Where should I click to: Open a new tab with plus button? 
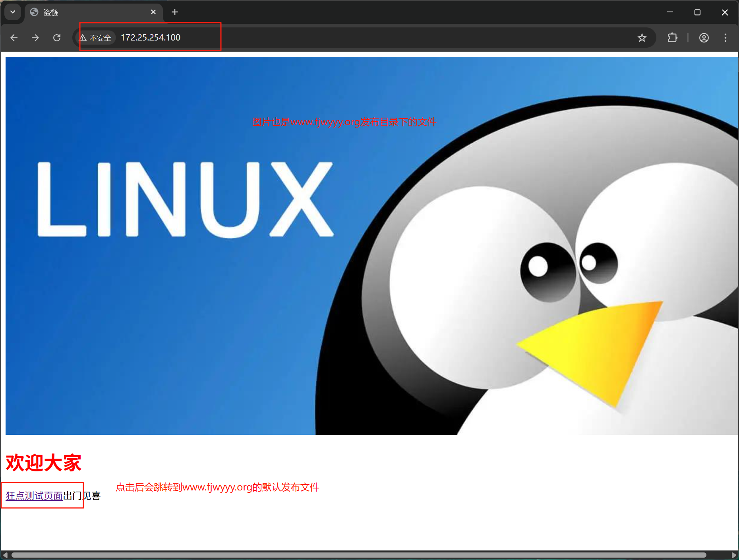pos(175,12)
